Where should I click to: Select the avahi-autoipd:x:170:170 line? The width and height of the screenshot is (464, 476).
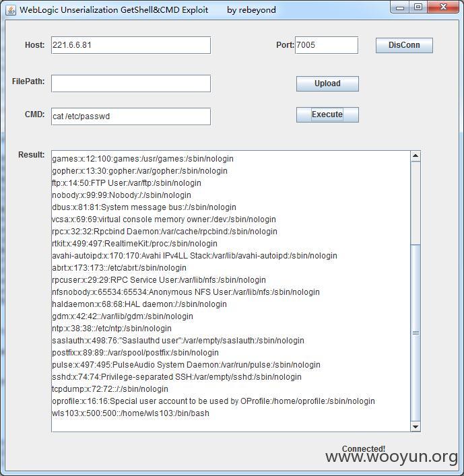pos(195,256)
